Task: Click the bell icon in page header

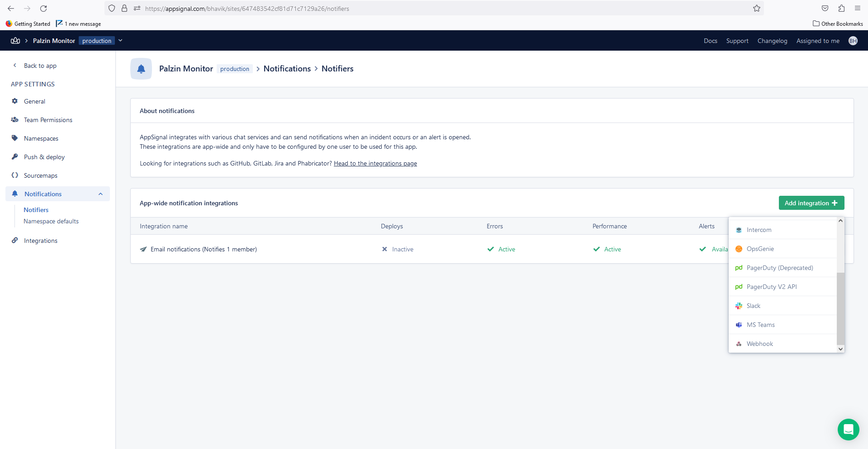Action: click(x=141, y=69)
